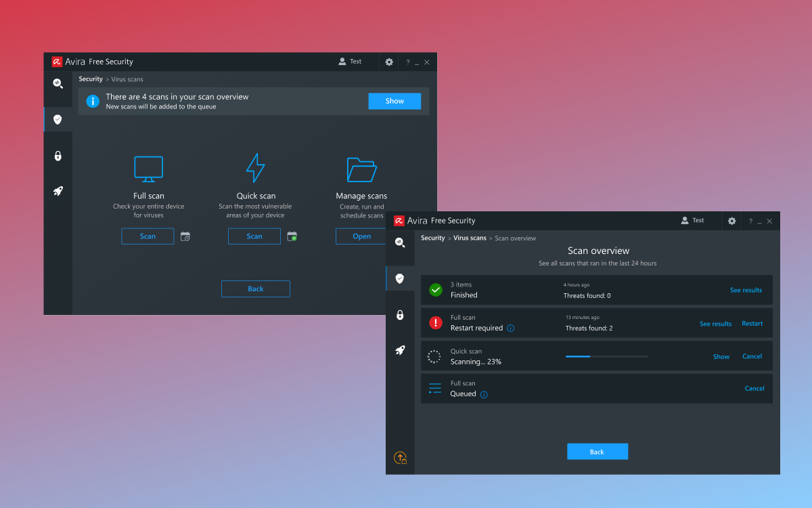Show the running Quick scan
812x508 pixels.
[x=721, y=356]
